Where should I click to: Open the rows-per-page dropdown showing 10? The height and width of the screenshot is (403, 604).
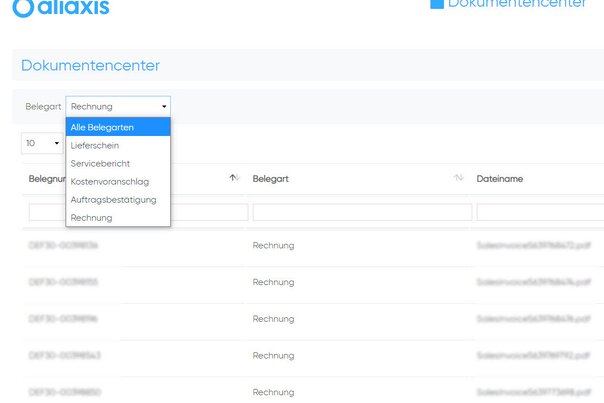[42, 143]
